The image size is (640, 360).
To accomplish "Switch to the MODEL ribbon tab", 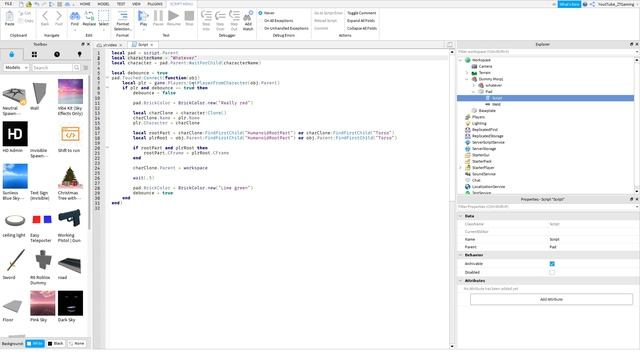I will pos(103,4).
